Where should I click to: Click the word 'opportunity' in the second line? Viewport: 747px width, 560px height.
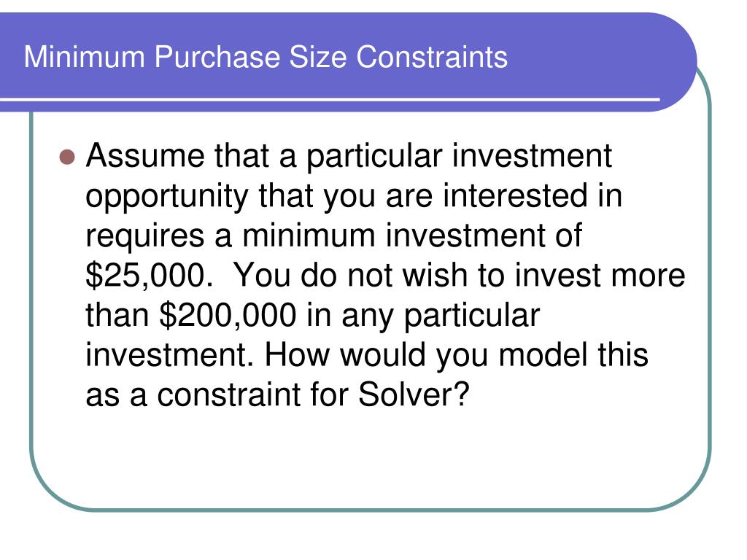pos(167,198)
